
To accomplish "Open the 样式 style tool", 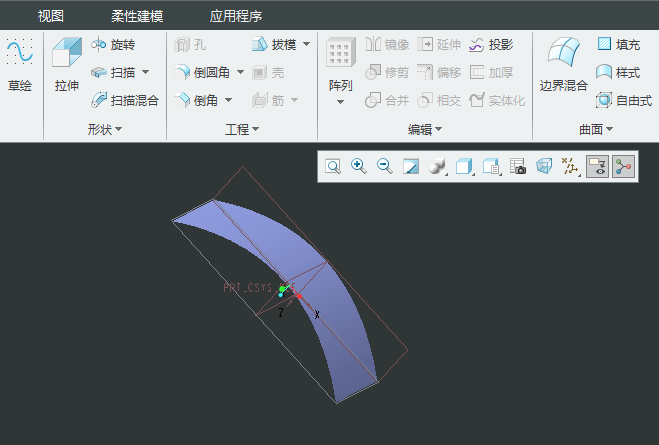I will pos(618,73).
